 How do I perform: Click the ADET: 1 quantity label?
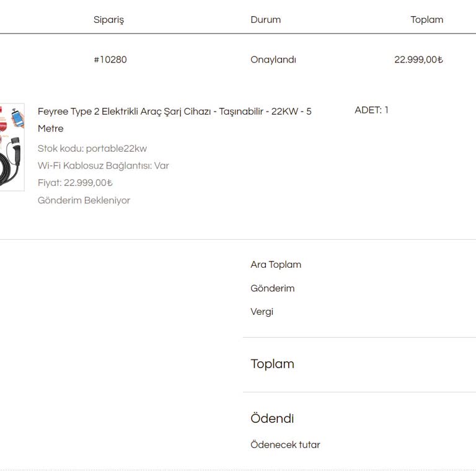371,110
